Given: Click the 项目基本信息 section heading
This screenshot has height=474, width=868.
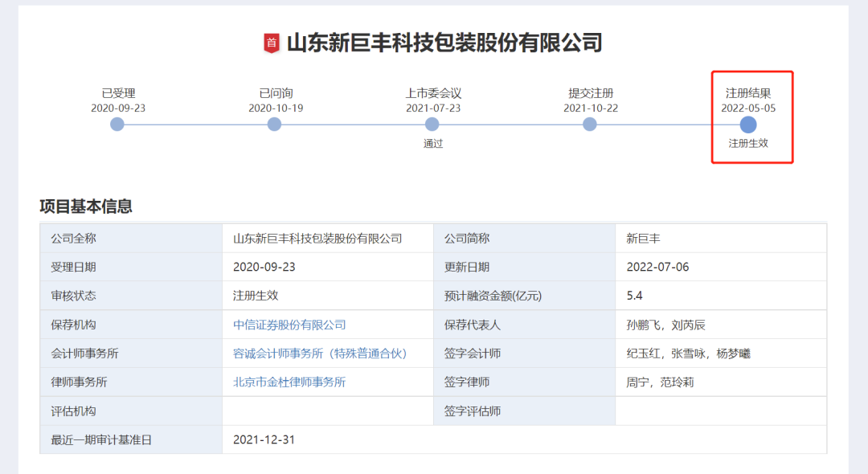Looking at the screenshot, I should pos(86,206).
